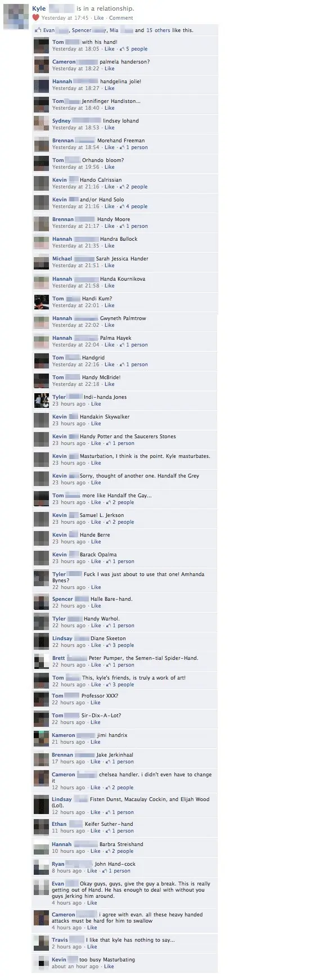Click the red heart relationship icon

tap(36, 17)
